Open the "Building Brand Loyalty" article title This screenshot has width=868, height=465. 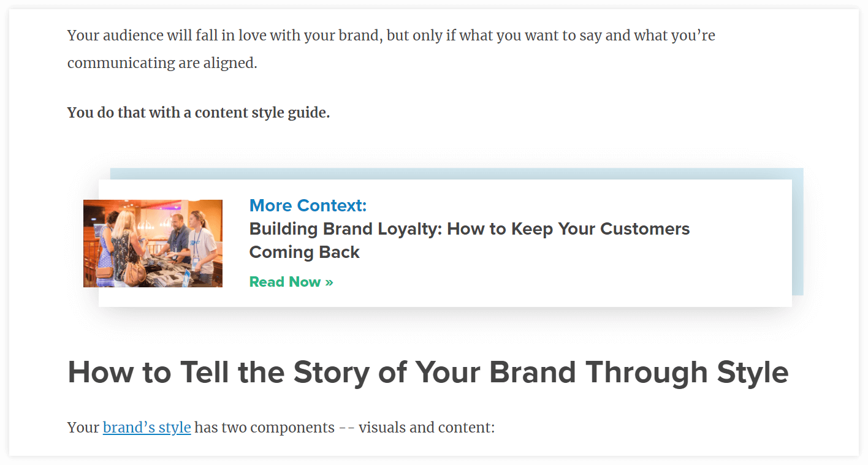tap(470, 240)
